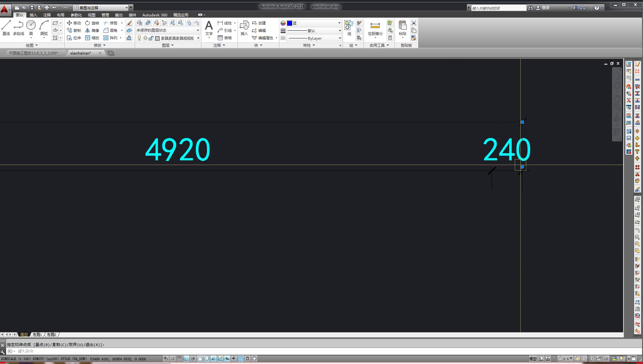Toggle layer freeze sun icon
The width and height of the screenshot is (643, 364).
145,38
